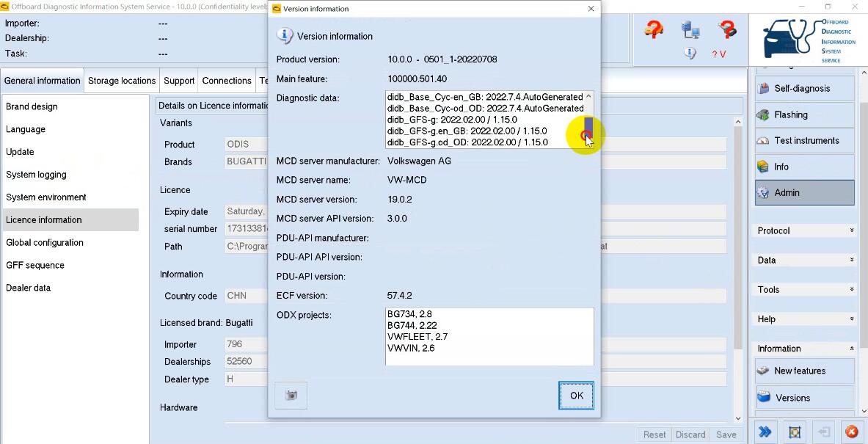
Task: Close the Version information dialog with X
Action: point(591,9)
